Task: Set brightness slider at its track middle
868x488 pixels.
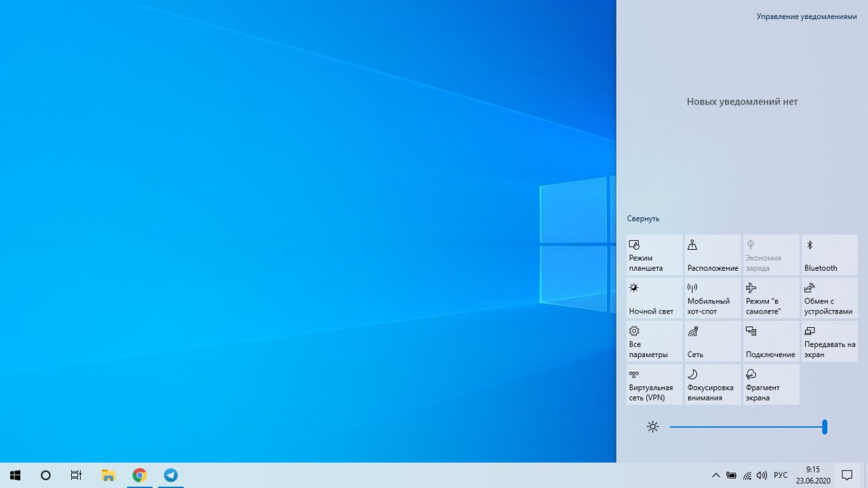Action: pos(747,427)
